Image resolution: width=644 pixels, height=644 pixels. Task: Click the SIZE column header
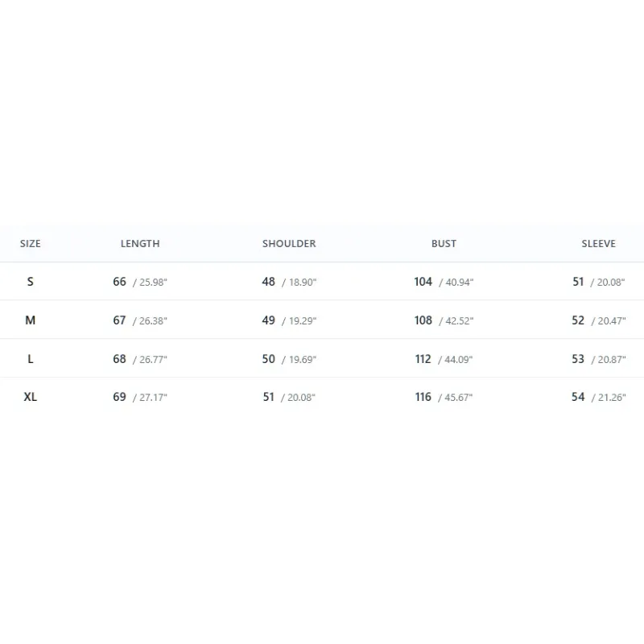tap(31, 244)
